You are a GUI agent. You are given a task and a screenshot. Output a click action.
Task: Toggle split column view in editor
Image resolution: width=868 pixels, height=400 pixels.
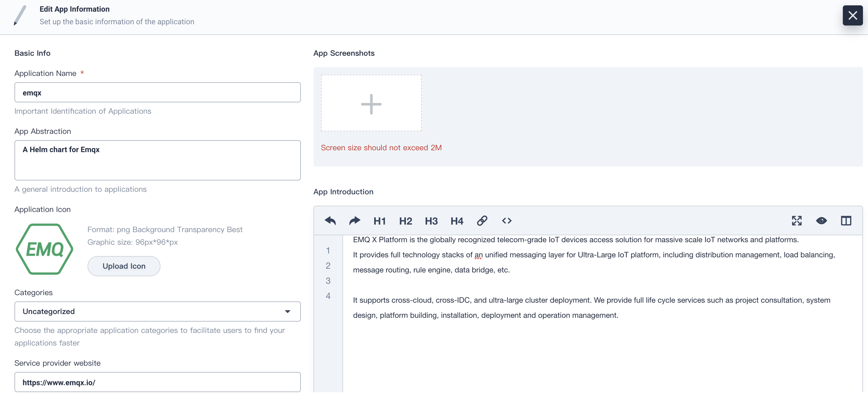pyautogui.click(x=846, y=220)
